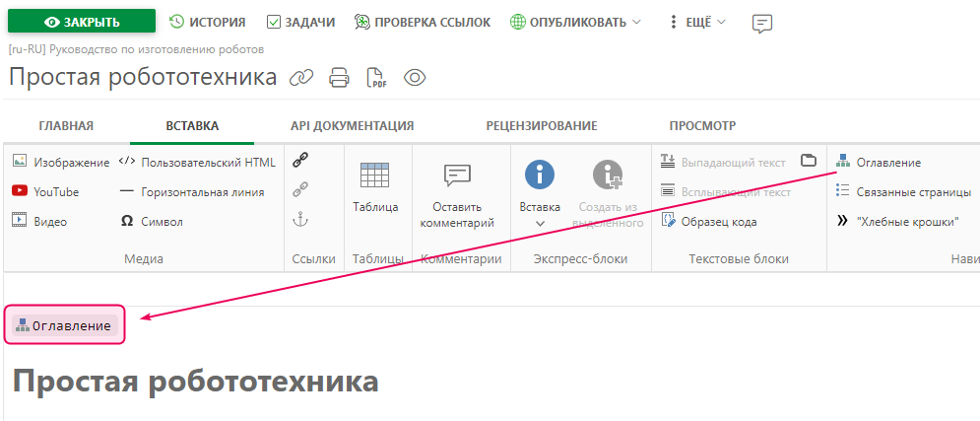The width and height of the screenshot is (980, 421).
Task: Click the Простая робототехника heading in editor
Action: 196,381
